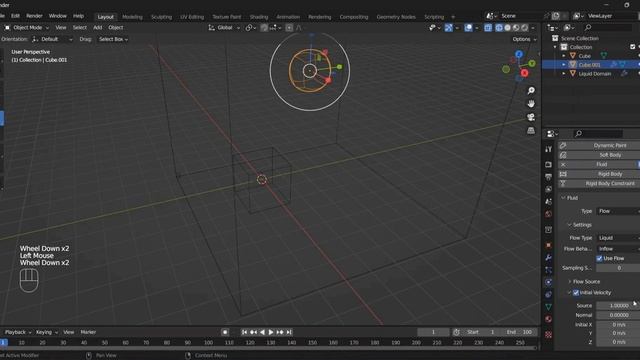Open the Options dropdown in viewport
640x360 pixels.
(524, 39)
